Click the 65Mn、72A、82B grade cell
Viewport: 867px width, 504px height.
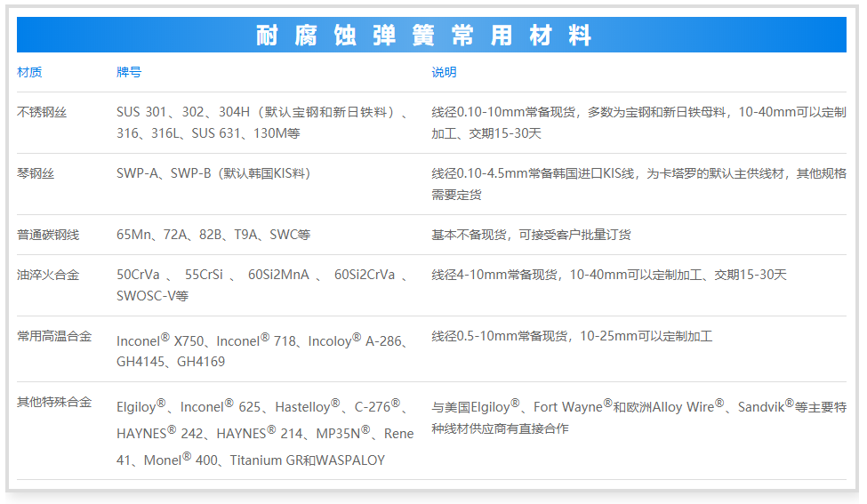pyautogui.click(x=213, y=236)
